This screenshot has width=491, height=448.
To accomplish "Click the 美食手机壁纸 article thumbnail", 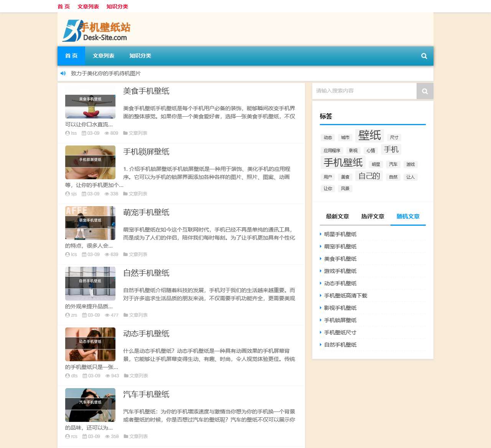I will point(90,102).
